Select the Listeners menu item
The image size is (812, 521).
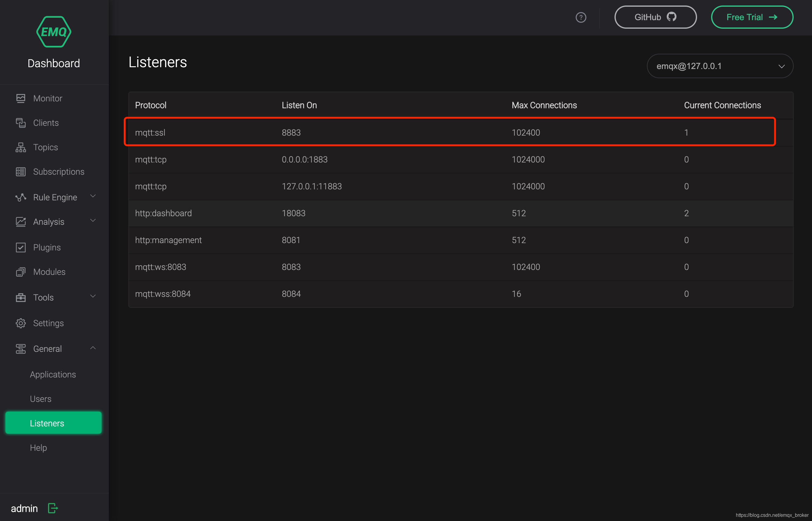coord(47,422)
